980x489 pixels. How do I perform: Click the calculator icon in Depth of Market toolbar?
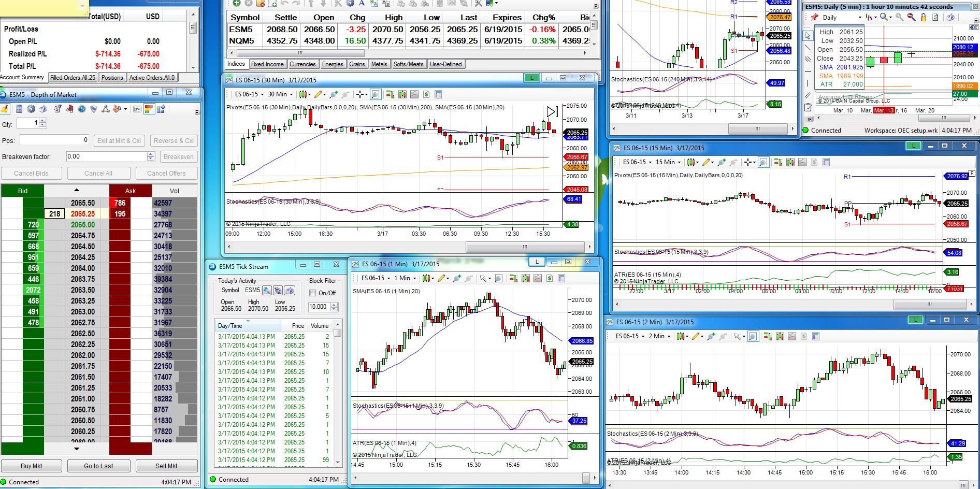point(19,109)
